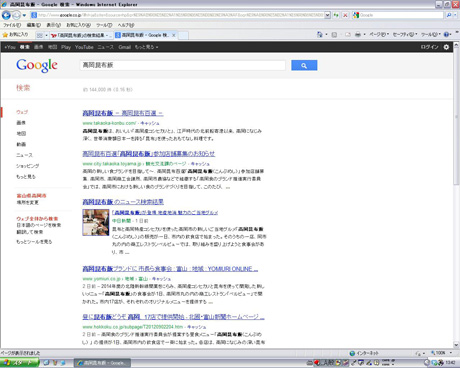Open Google settings gear icon
The height and width of the screenshot is (368, 460).
pyautogui.click(x=446, y=47)
